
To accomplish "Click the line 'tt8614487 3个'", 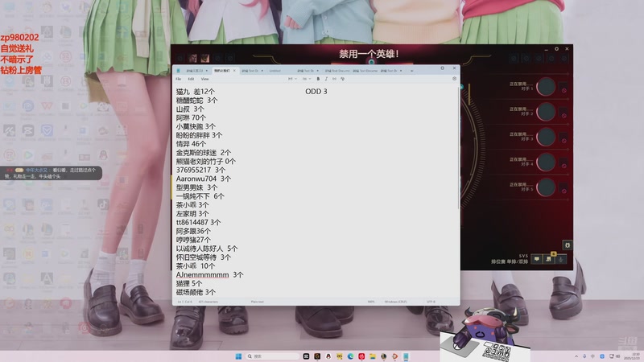I will point(198,223).
